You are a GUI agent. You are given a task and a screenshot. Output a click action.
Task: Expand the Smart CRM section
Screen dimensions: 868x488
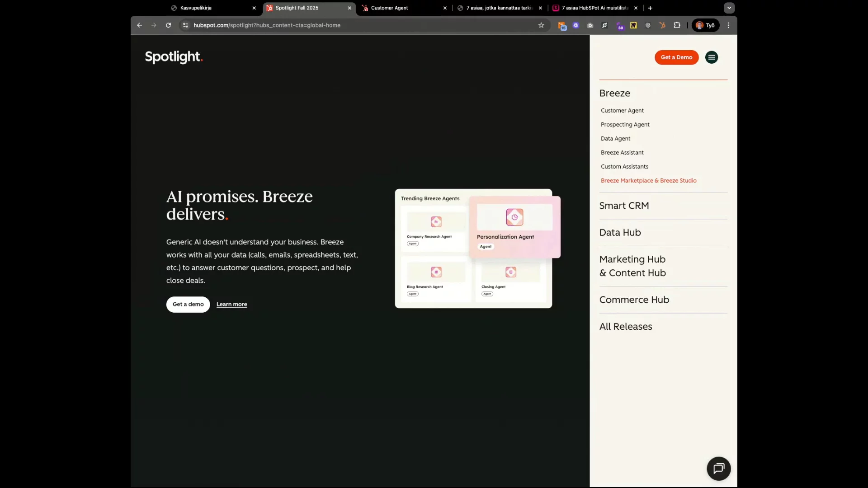624,206
